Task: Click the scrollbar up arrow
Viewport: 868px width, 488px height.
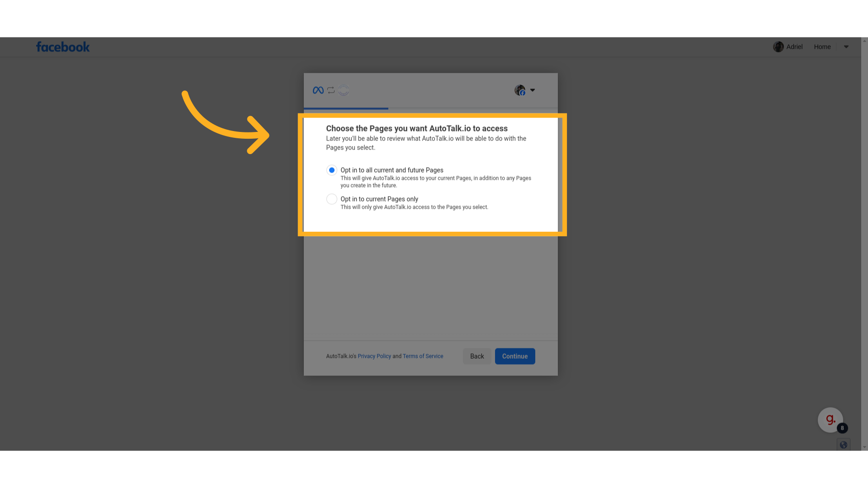Action: click(864, 41)
